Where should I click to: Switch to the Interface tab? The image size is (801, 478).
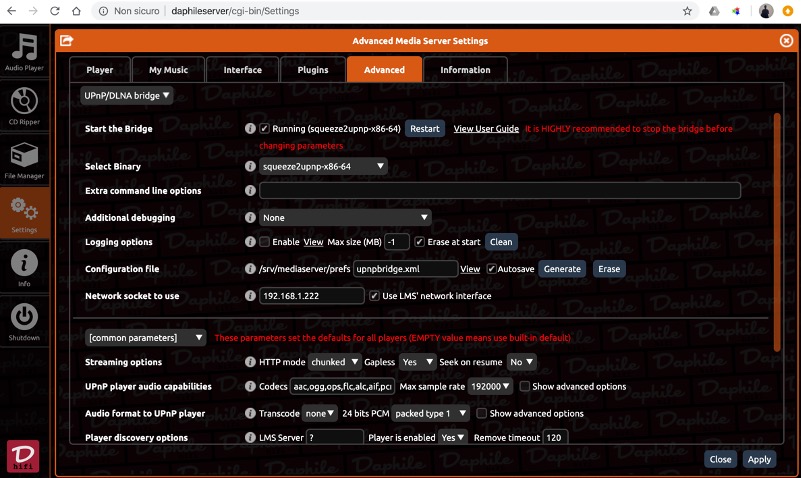pyautogui.click(x=243, y=69)
